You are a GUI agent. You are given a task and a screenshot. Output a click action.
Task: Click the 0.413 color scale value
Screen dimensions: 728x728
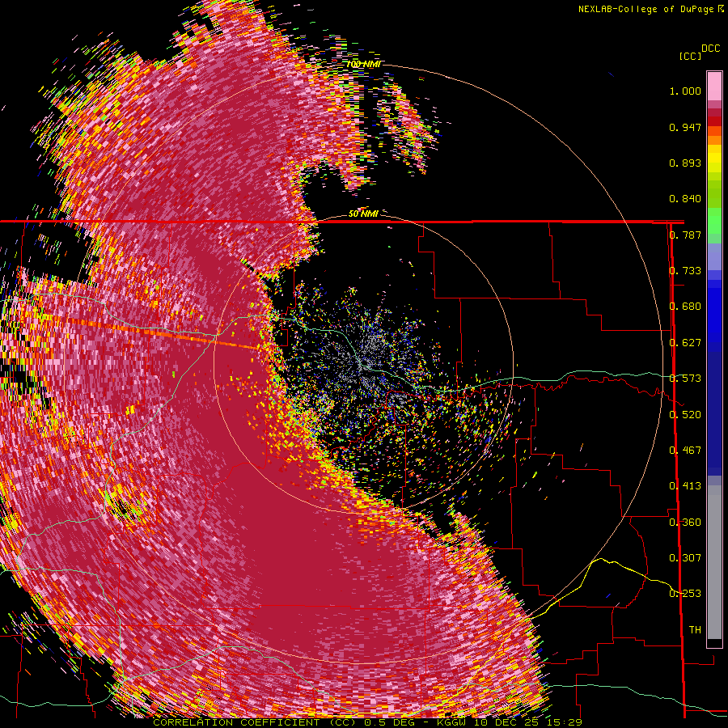[x=685, y=486]
